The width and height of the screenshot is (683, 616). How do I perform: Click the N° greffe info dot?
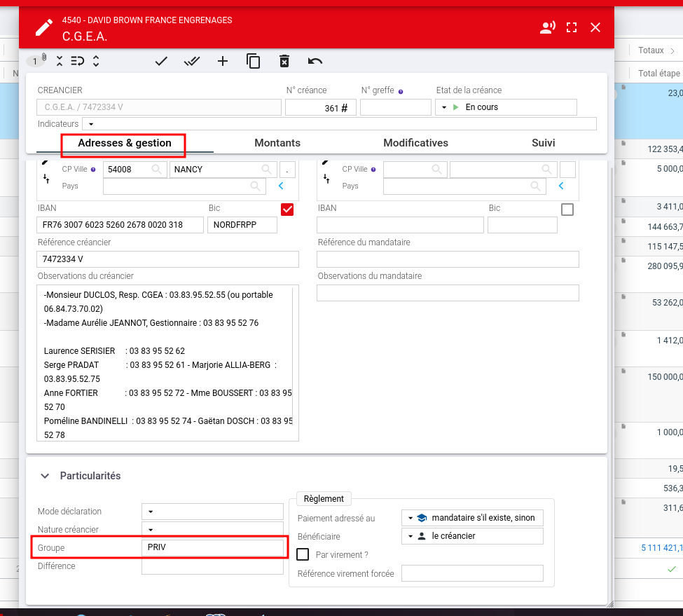click(x=401, y=92)
